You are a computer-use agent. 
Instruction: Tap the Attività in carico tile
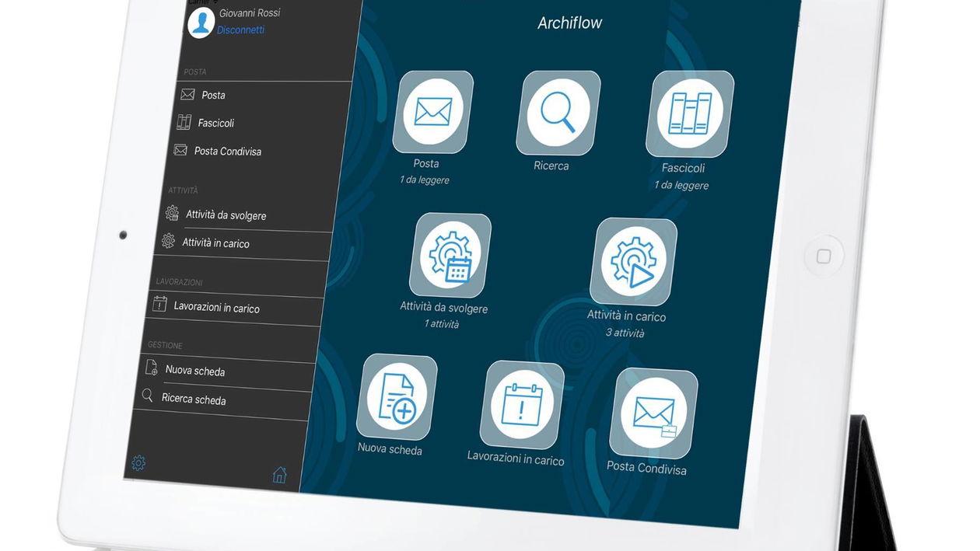tap(633, 261)
